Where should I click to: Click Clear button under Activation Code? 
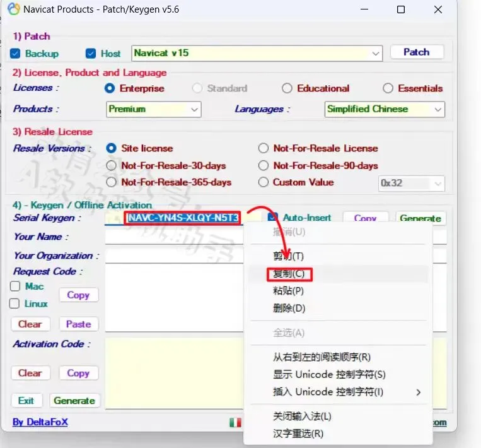click(x=30, y=373)
